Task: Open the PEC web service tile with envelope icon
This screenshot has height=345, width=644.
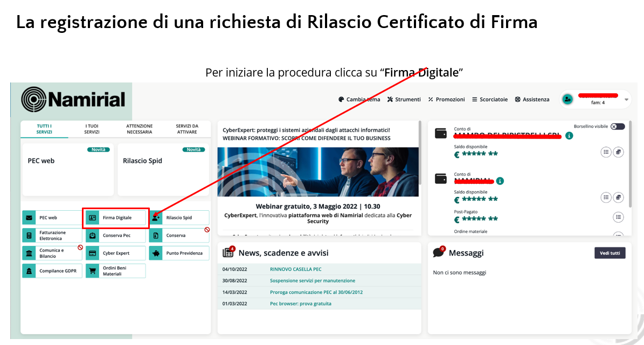Action: click(52, 218)
